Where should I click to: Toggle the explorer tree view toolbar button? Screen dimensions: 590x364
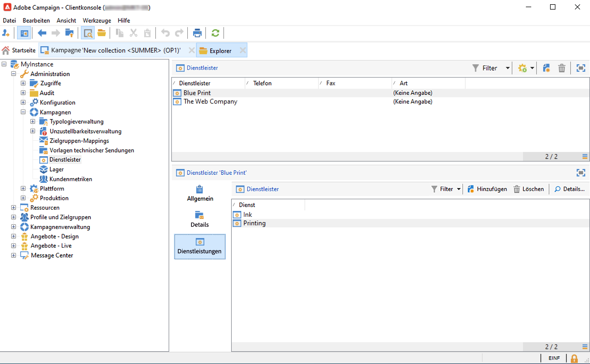pos(24,33)
